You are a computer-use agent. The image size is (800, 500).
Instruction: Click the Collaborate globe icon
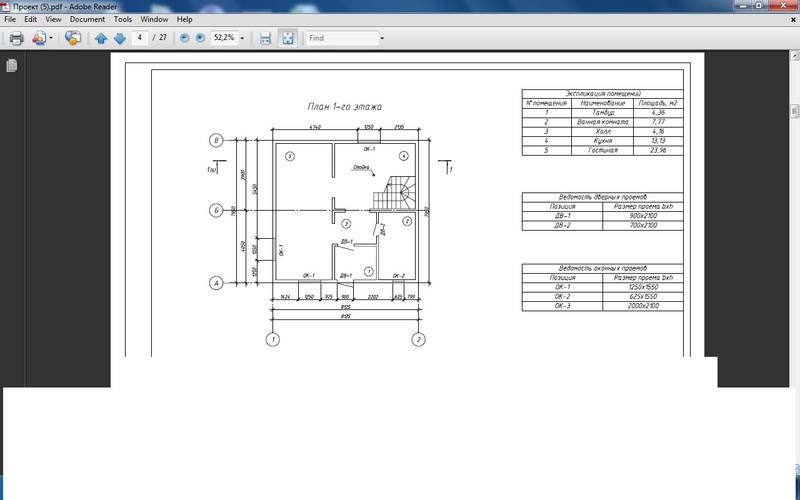coord(73,38)
